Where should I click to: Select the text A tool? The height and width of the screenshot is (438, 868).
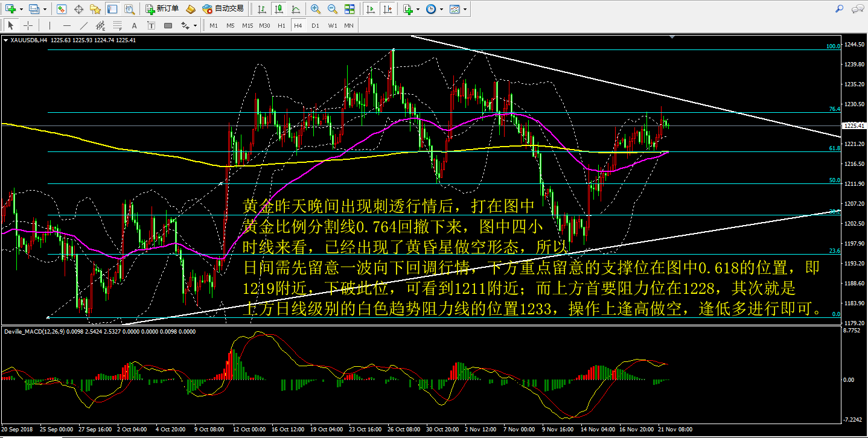pyautogui.click(x=134, y=25)
